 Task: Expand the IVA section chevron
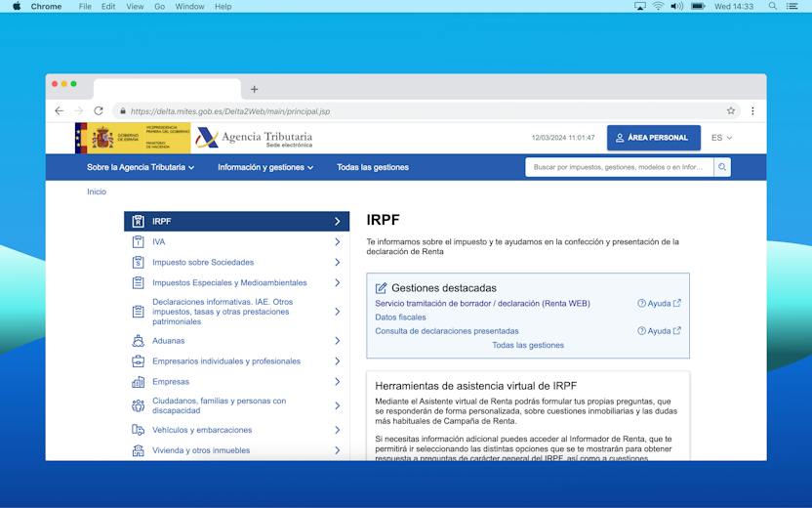point(337,242)
